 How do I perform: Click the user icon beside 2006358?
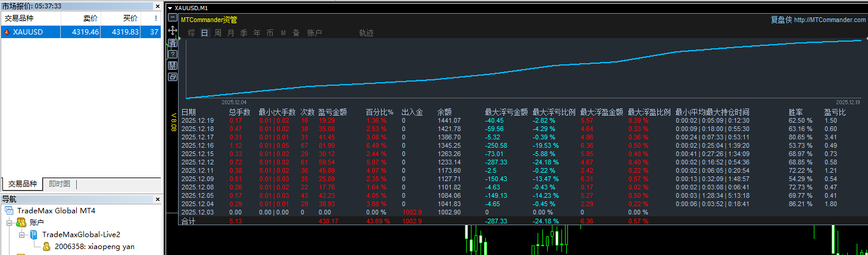46,246
